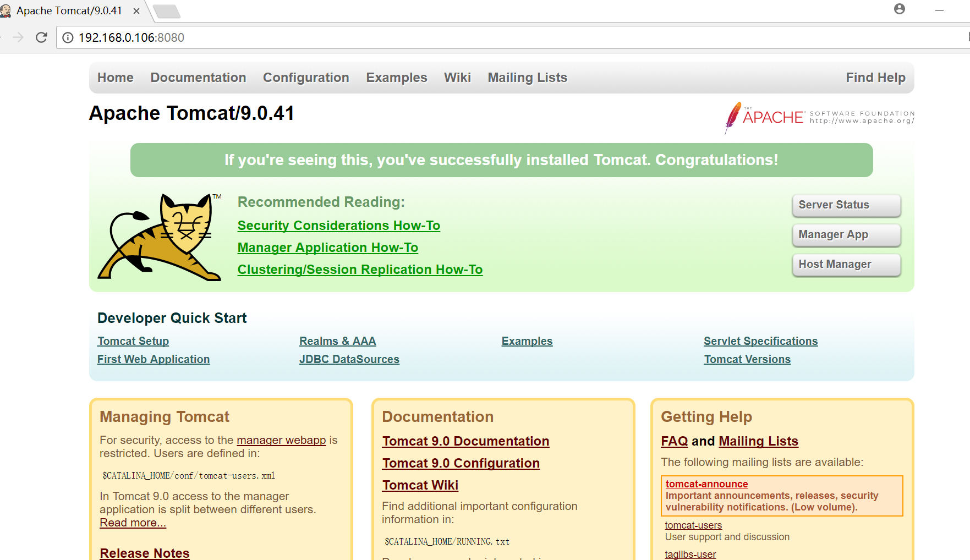Click the $CATALINA_HOME/RUNNING.txt path text

[447, 542]
